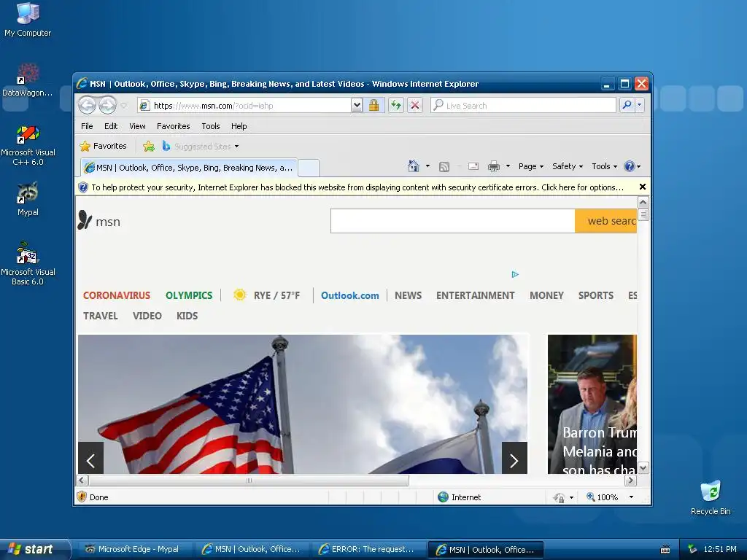
Task: Open search provider dropdown arrow
Action: click(640, 105)
